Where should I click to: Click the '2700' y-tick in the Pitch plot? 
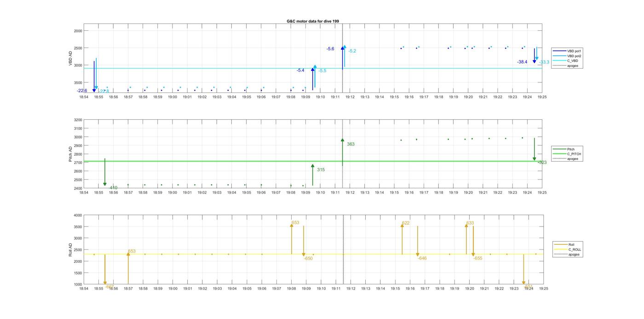point(79,162)
